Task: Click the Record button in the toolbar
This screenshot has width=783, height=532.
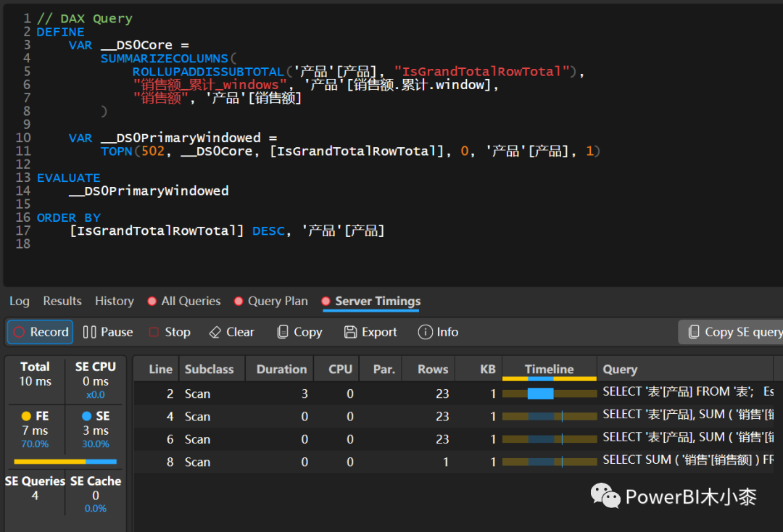Action: tap(41, 333)
